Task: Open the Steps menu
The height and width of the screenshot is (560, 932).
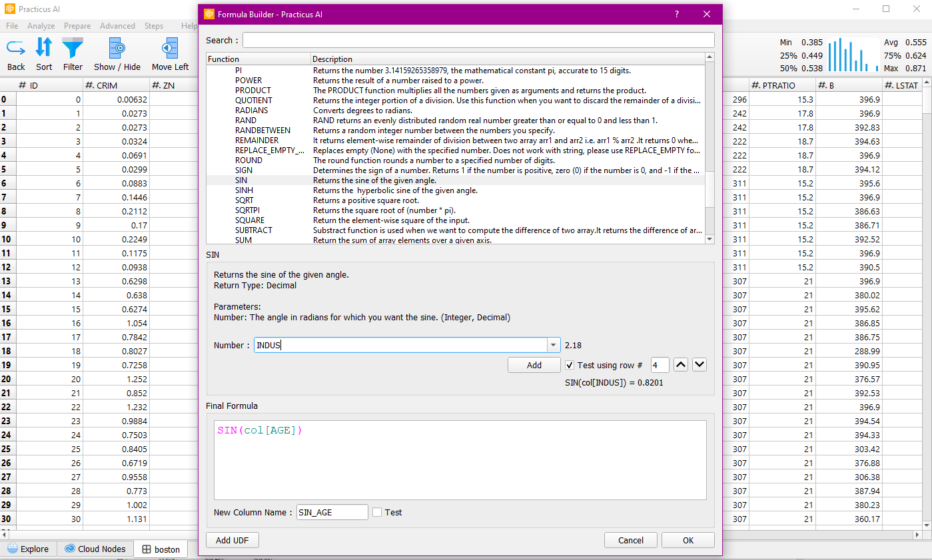Action: 154,25
